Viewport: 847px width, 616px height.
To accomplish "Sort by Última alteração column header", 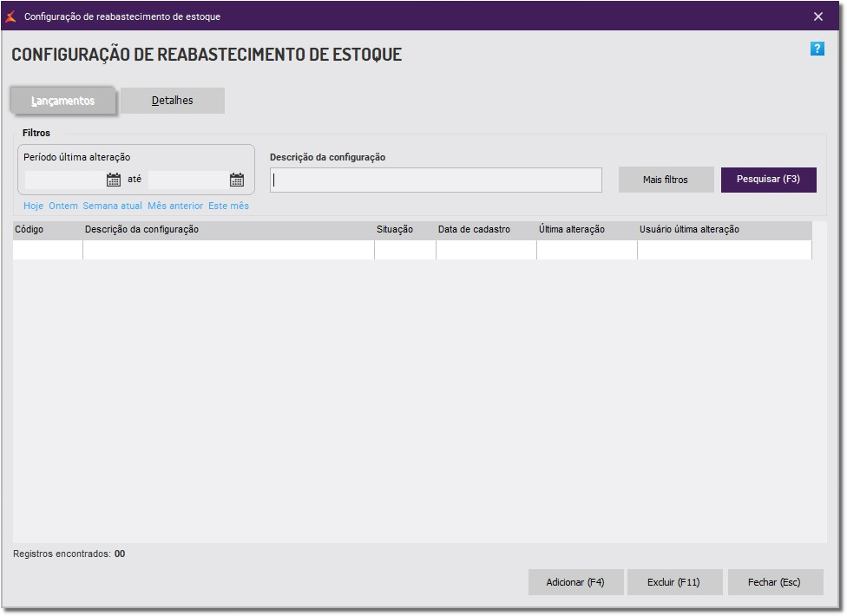I will [x=587, y=229].
